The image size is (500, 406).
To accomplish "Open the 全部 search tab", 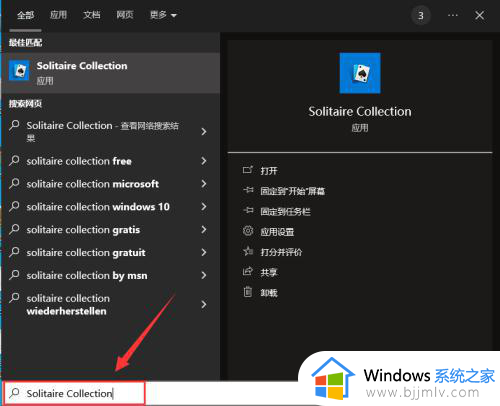I will pyautogui.click(x=25, y=15).
